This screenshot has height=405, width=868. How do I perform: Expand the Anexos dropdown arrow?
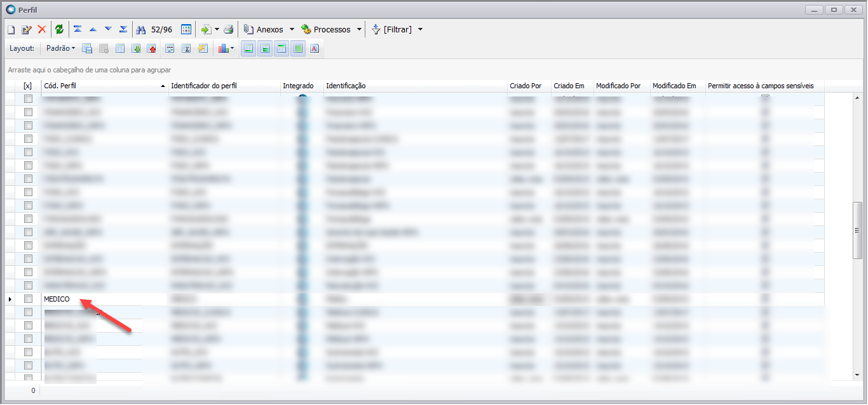(x=292, y=30)
